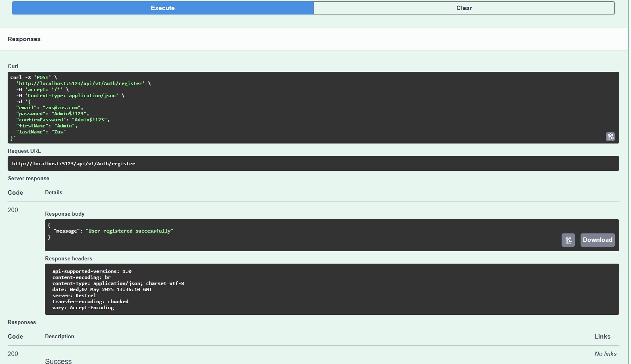Viewport: 631px width, 364px height.
Task: Download the response body
Action: [598, 240]
